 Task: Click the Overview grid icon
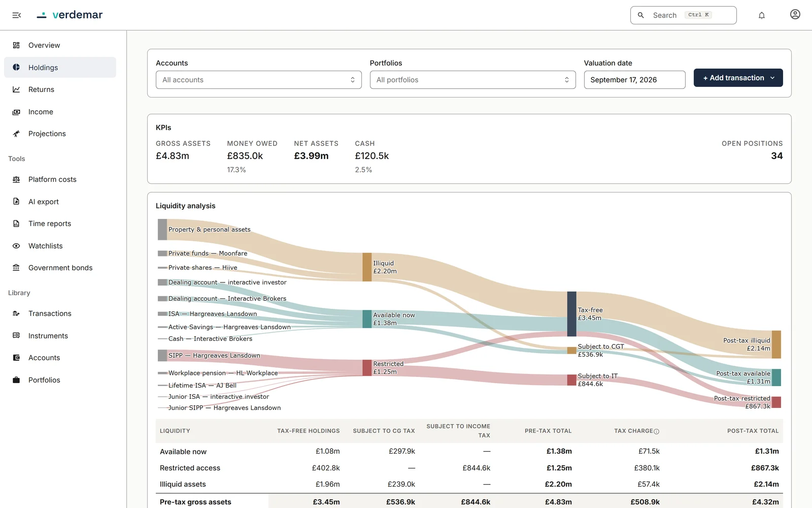point(16,45)
